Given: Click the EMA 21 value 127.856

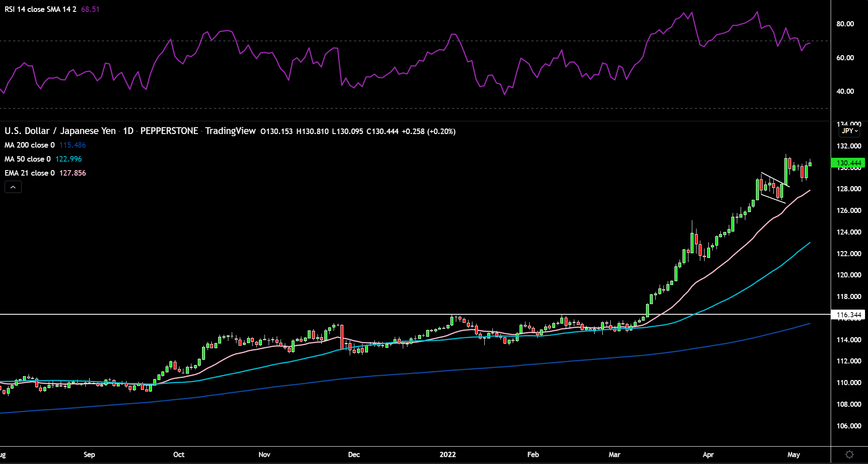Looking at the screenshot, I should (x=73, y=173).
